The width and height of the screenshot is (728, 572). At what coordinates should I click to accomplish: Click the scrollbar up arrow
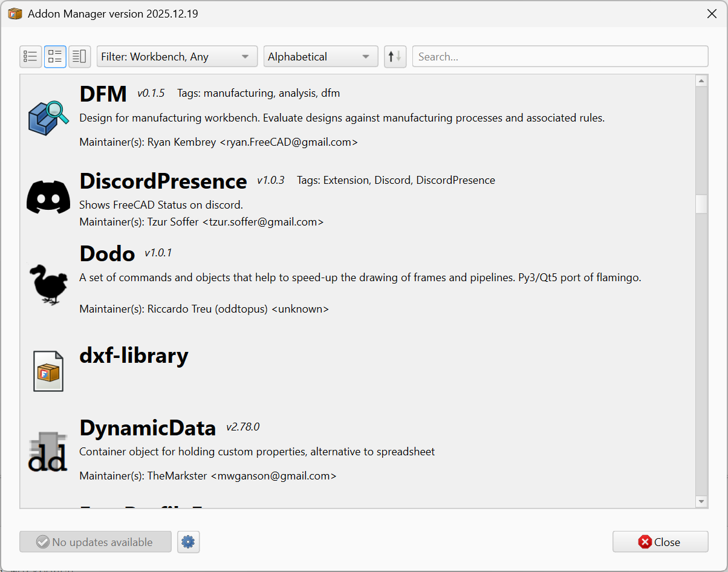click(701, 81)
